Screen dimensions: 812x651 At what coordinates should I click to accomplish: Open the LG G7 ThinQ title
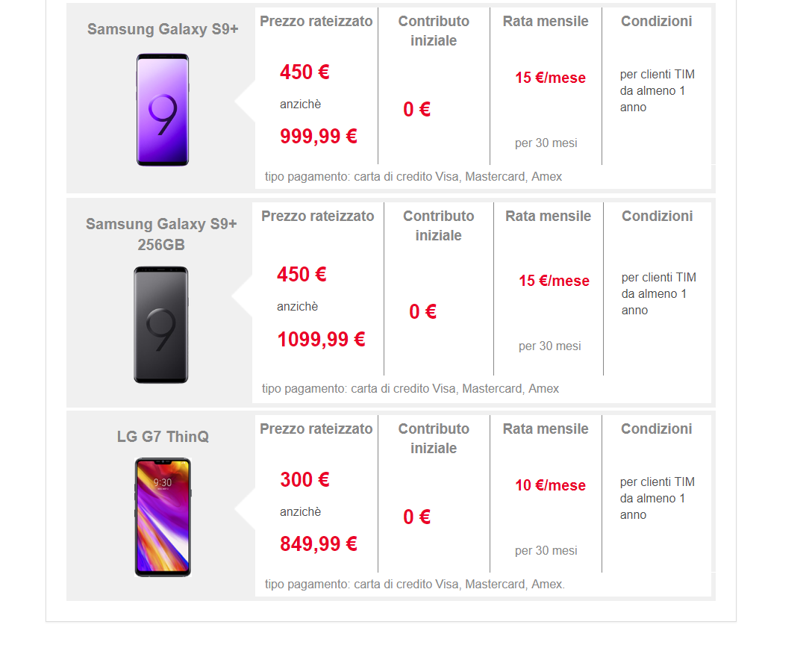163,437
